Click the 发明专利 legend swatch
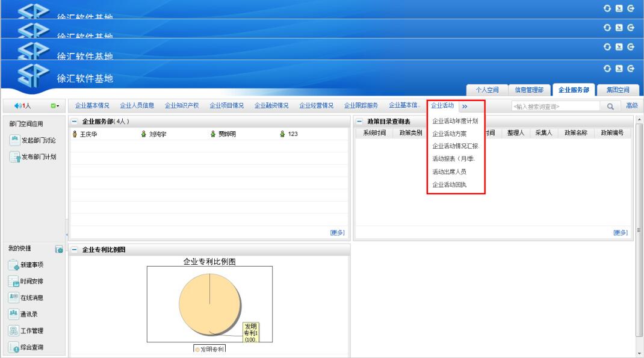644x358 pixels. coord(197,350)
